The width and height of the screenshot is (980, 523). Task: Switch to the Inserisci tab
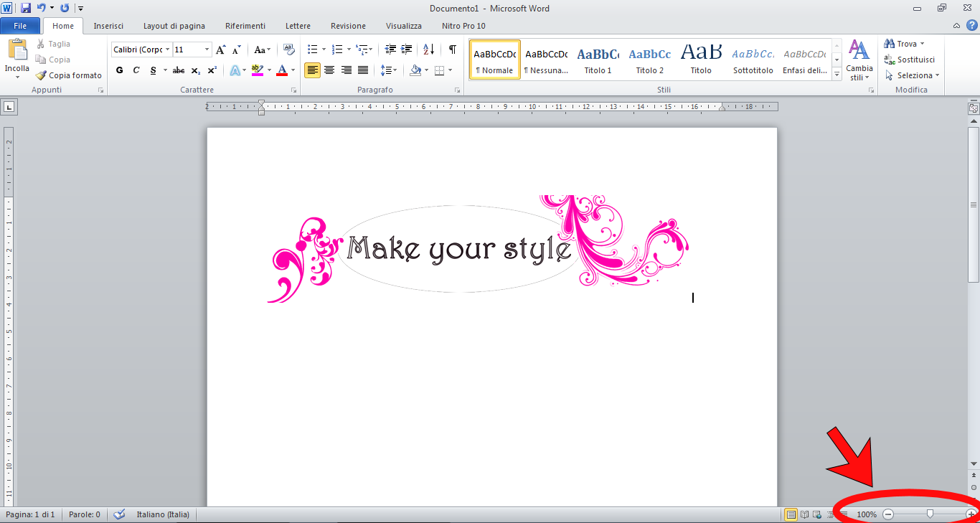tap(108, 26)
